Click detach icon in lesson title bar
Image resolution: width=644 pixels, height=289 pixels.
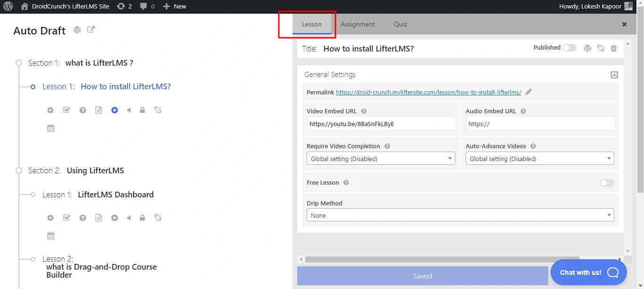(x=601, y=48)
